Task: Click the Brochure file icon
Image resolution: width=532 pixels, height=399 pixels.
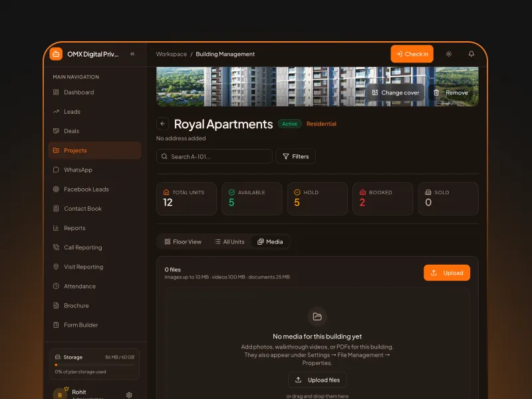Action: tap(56, 306)
